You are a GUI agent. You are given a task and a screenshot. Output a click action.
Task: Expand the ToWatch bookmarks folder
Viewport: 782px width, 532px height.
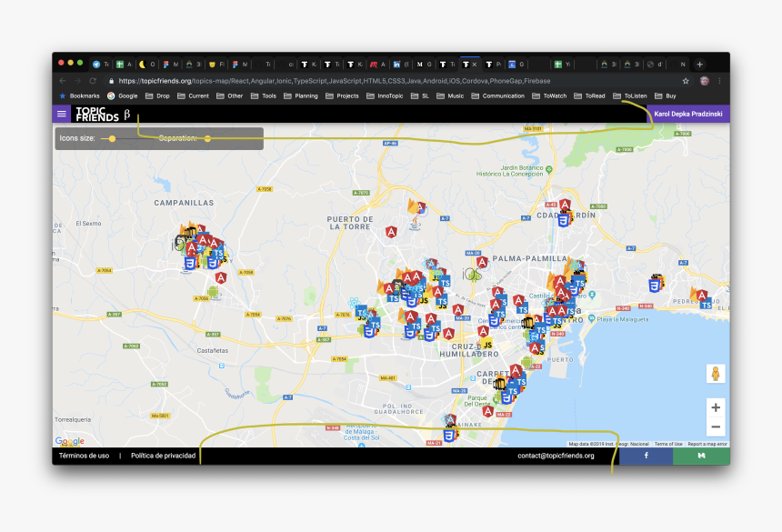[x=549, y=95]
